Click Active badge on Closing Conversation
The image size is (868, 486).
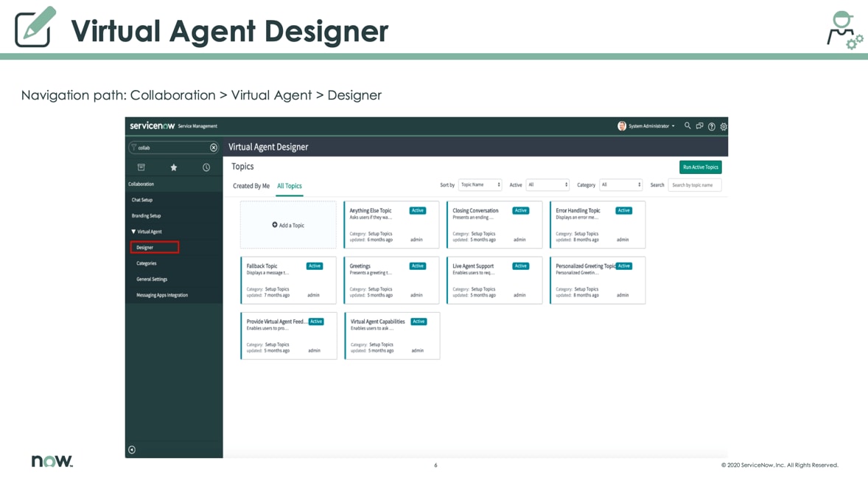[x=521, y=211]
